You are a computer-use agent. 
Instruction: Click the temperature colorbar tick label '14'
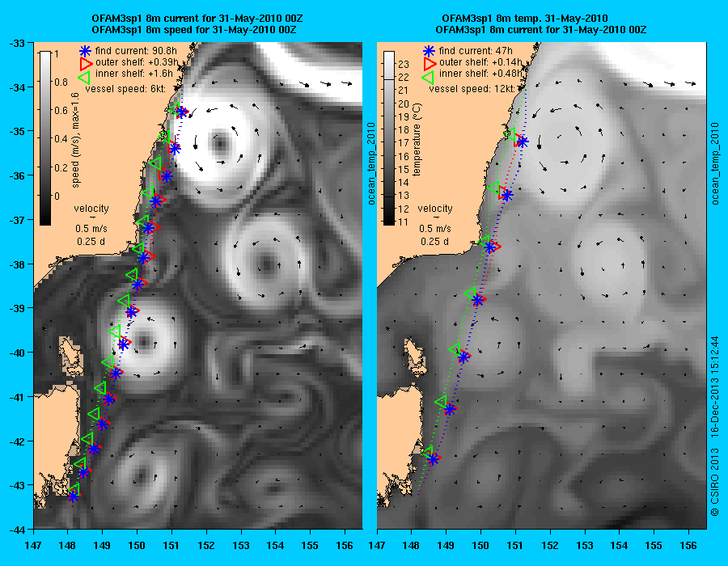coord(404,182)
